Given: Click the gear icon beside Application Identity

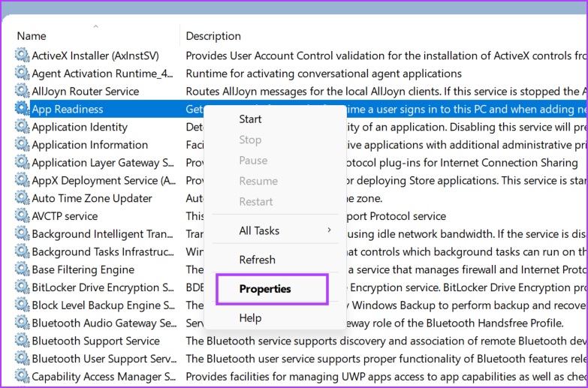Looking at the screenshot, I should pyautogui.click(x=22, y=127).
